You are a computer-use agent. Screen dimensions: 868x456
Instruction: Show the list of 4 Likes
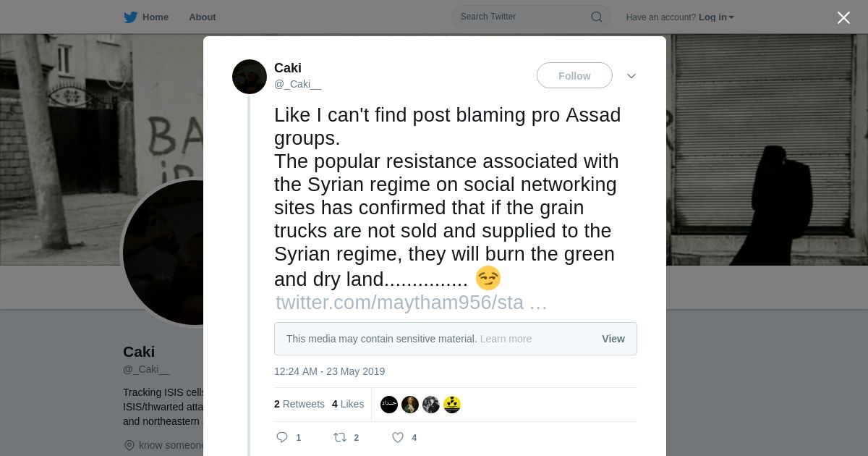[x=348, y=404]
